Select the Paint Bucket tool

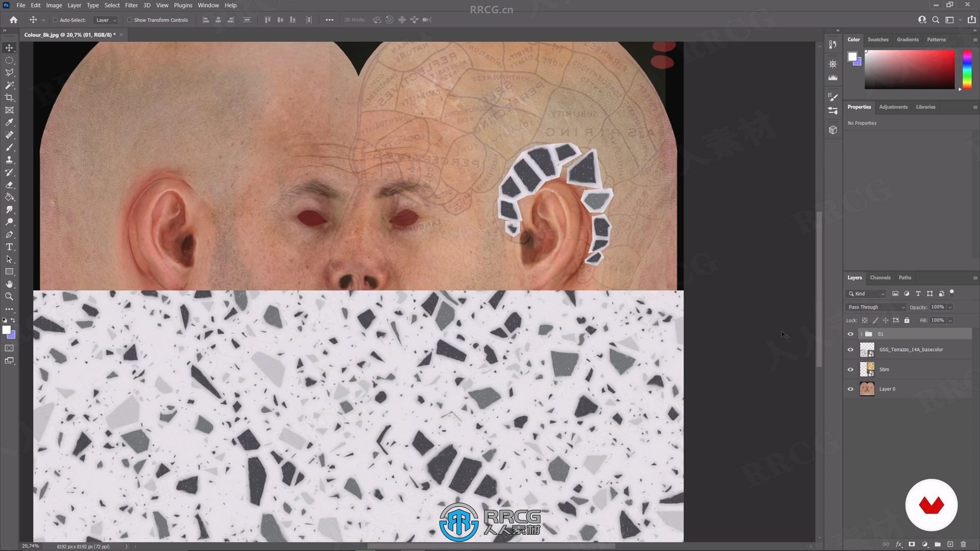pos(9,197)
